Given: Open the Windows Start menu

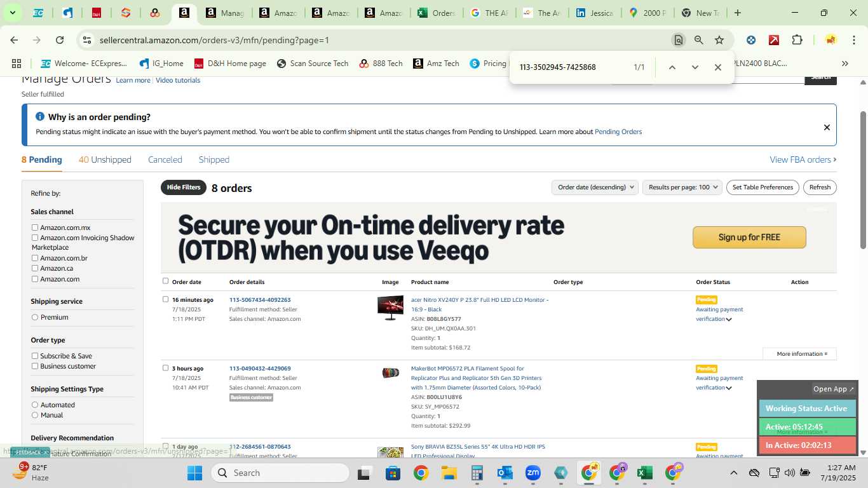Looking at the screenshot, I should (194, 473).
